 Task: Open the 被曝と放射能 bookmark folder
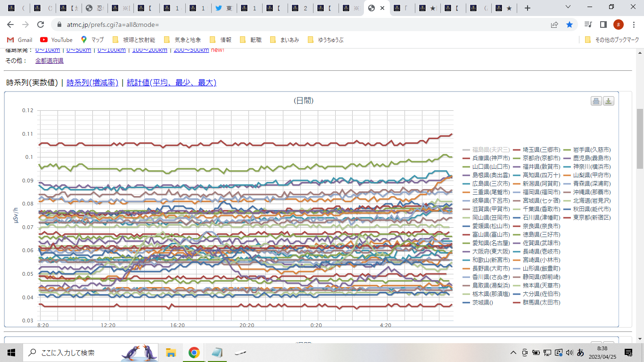(134, 40)
